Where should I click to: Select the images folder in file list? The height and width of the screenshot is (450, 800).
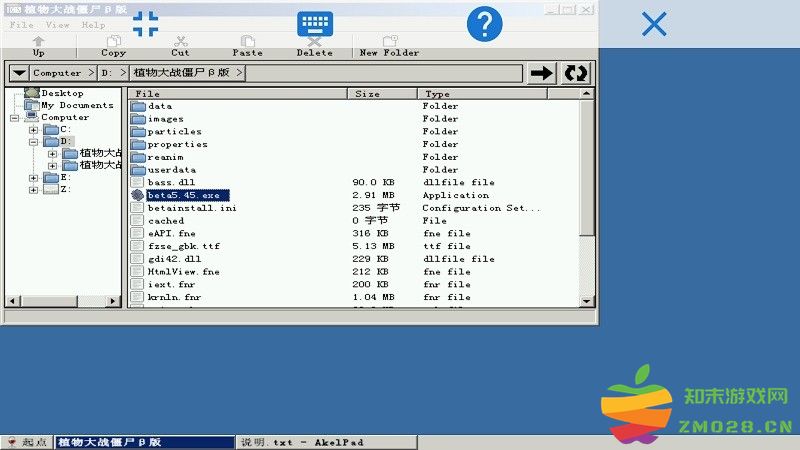click(165, 119)
